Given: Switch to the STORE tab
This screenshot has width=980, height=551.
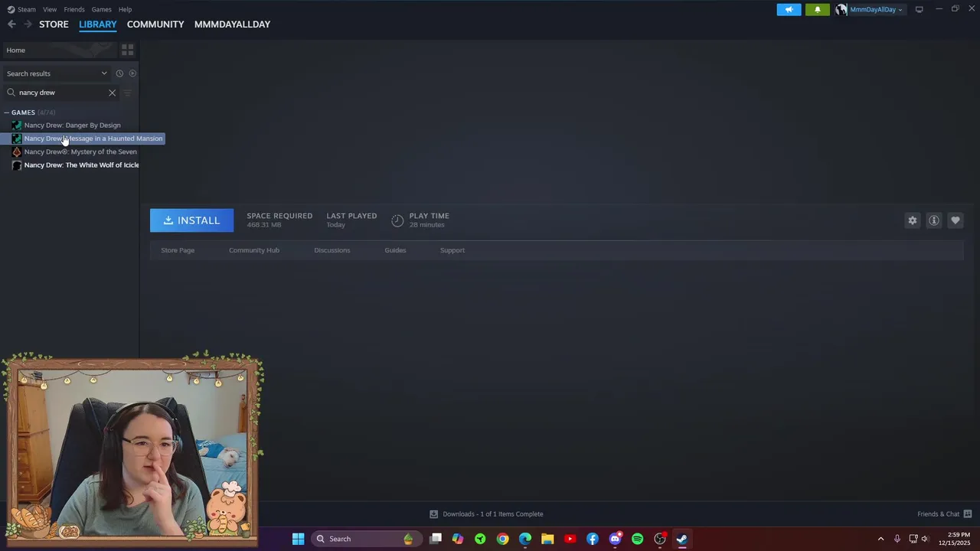Looking at the screenshot, I should click(x=54, y=24).
